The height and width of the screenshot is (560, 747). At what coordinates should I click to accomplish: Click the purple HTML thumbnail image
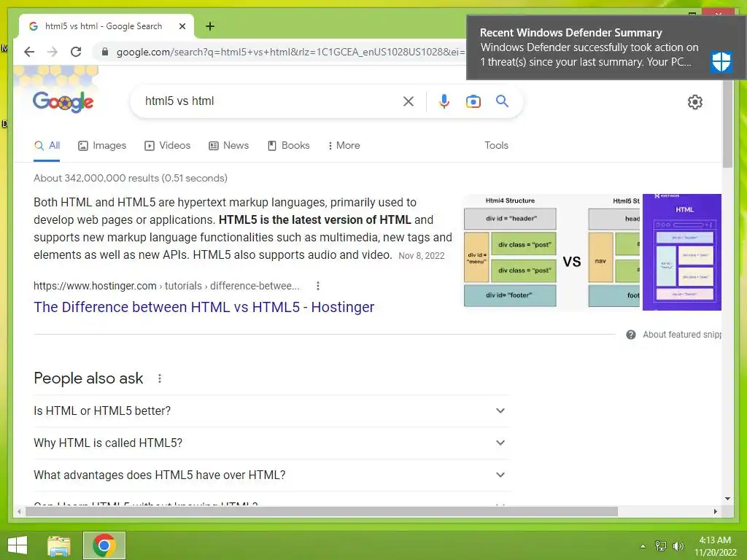click(x=682, y=252)
